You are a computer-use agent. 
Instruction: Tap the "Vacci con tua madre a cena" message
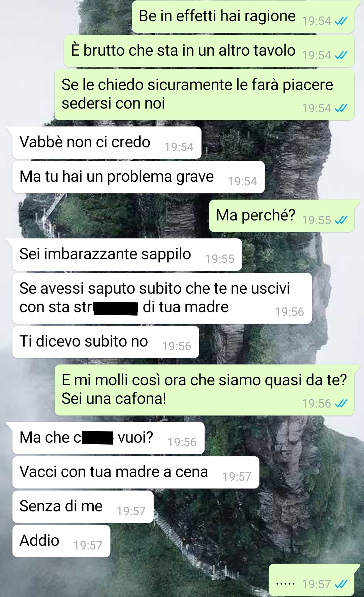click(x=135, y=472)
